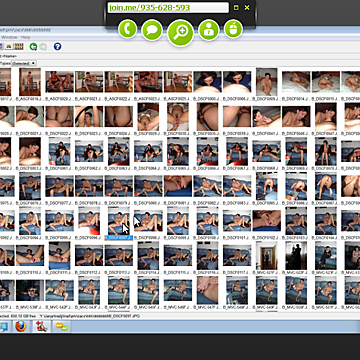Open the Window menu
The height and width of the screenshot is (360, 360).
(x=9, y=37)
